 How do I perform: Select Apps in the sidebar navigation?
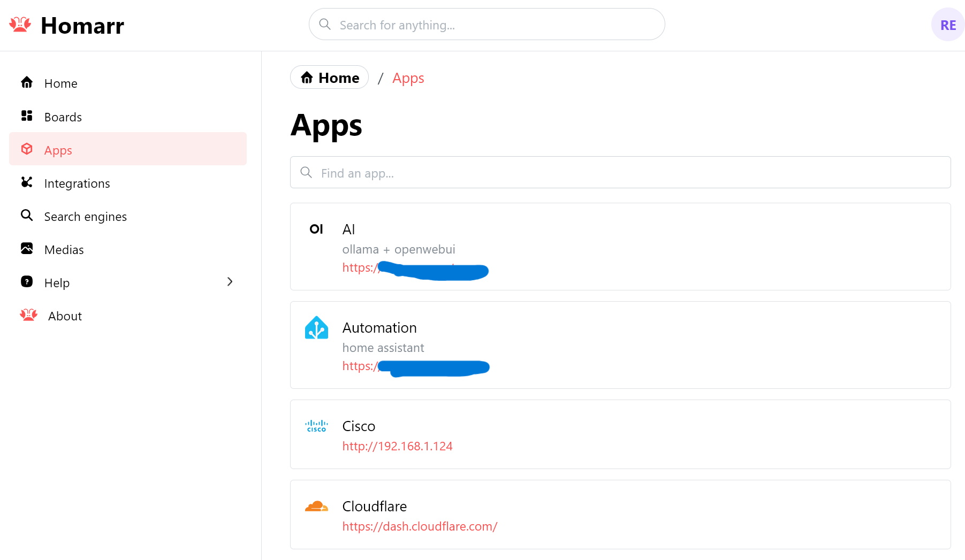58,150
